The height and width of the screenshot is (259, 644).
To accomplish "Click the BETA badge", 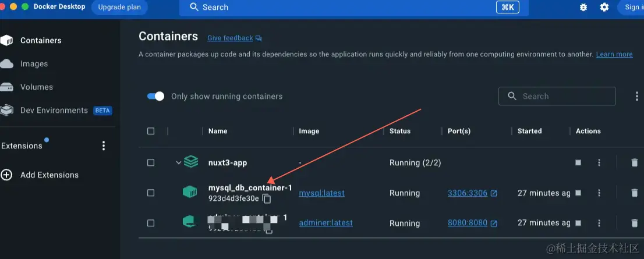I will coord(102,111).
